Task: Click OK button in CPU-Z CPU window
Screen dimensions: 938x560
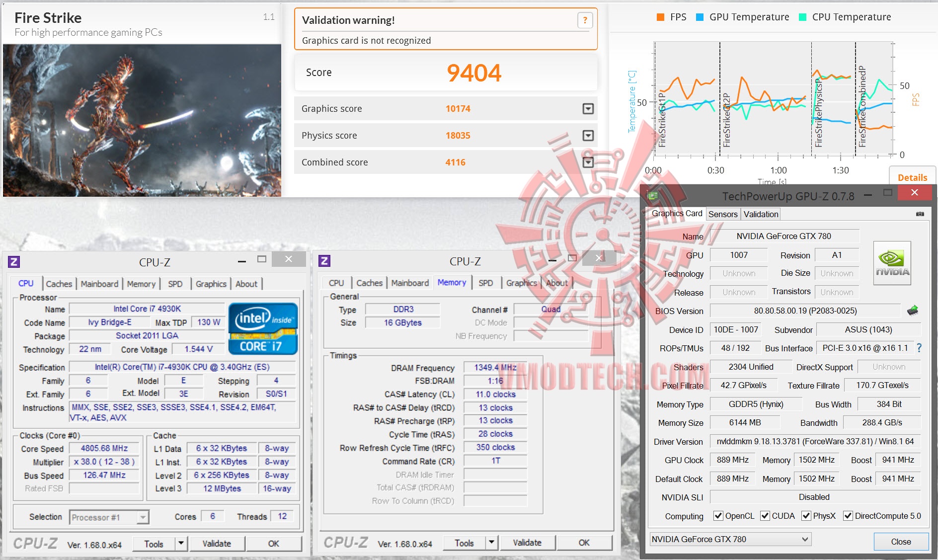Action: (274, 544)
